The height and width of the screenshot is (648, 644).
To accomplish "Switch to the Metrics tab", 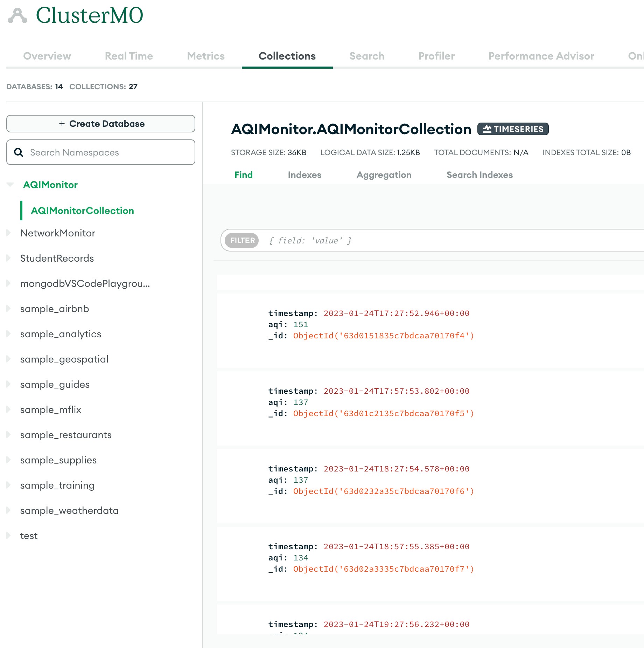I will (205, 56).
